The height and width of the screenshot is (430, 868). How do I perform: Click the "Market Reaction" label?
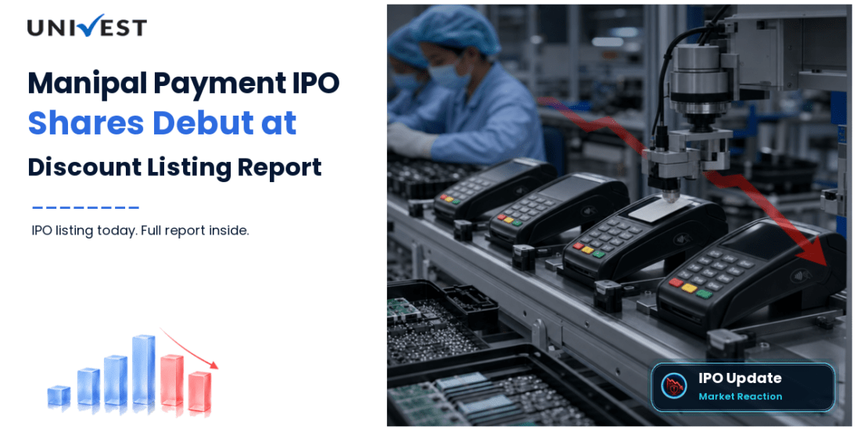[x=740, y=396]
